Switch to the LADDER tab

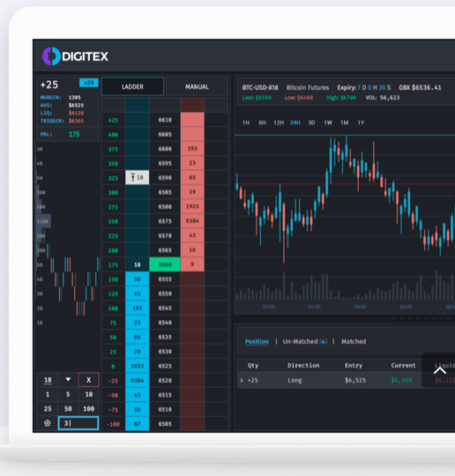(133, 86)
